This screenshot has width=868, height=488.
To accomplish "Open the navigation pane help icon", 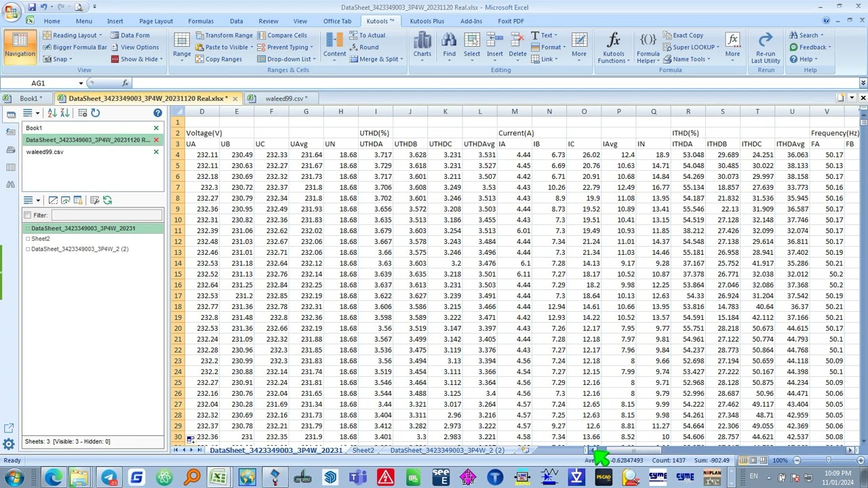I will 157,113.
